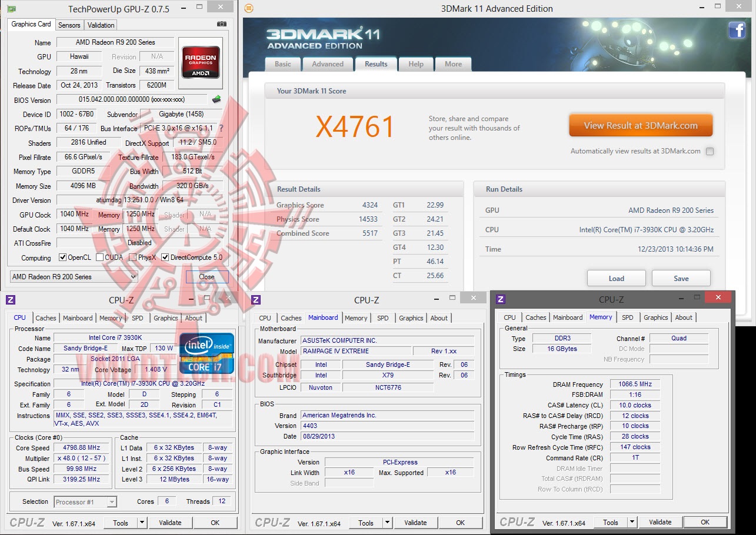Image resolution: width=756 pixels, height=535 pixels.
Task: Click the GPU-Z title bar app icon
Action: tap(11, 9)
